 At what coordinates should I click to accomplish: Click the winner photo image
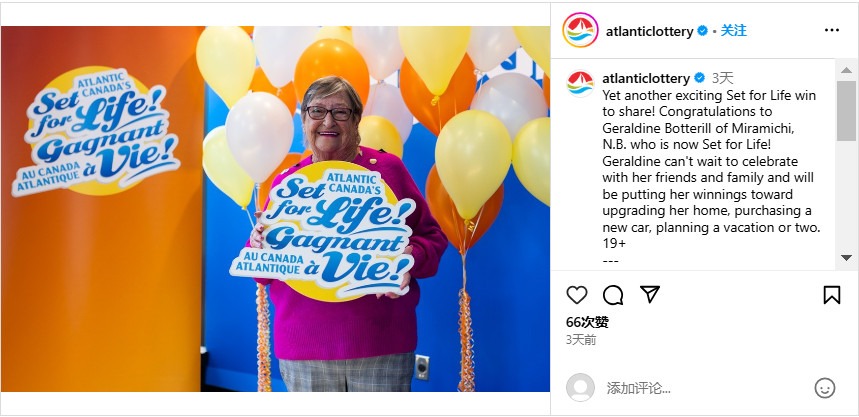[275, 209]
